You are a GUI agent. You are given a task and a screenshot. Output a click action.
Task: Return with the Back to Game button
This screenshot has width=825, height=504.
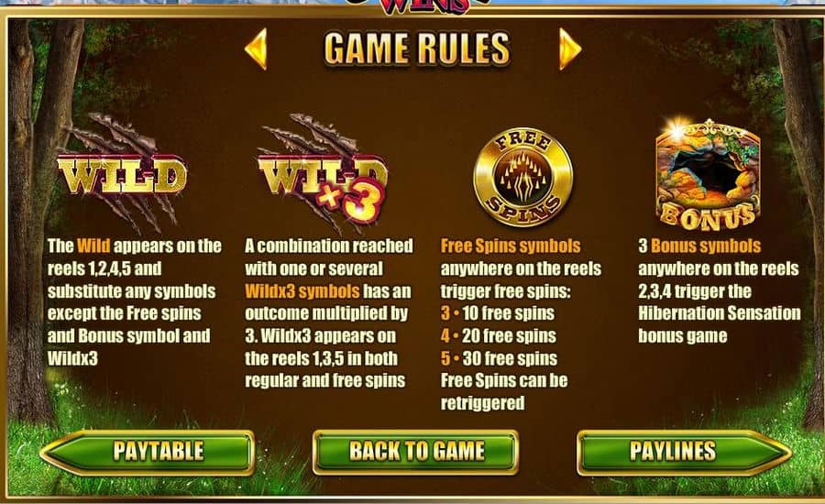point(415,452)
